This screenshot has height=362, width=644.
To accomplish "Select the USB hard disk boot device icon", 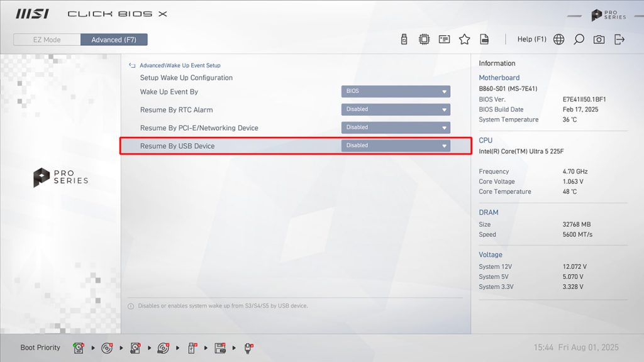I will tap(135, 348).
